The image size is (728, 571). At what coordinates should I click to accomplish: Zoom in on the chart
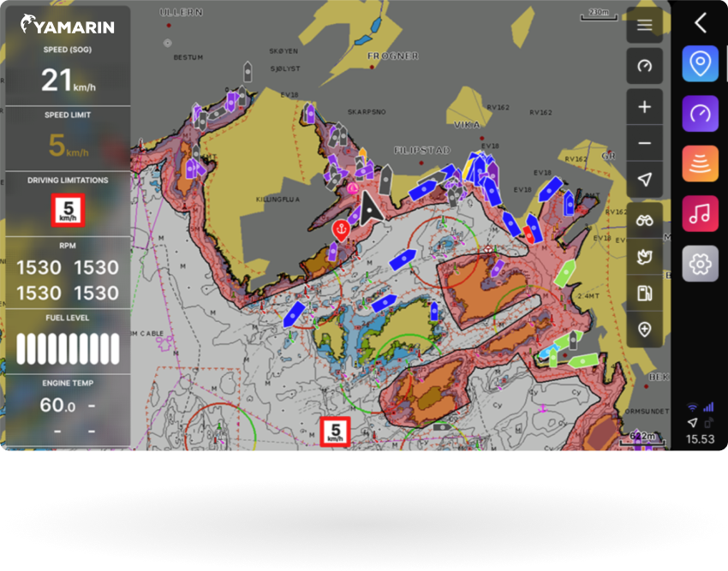[x=645, y=107]
